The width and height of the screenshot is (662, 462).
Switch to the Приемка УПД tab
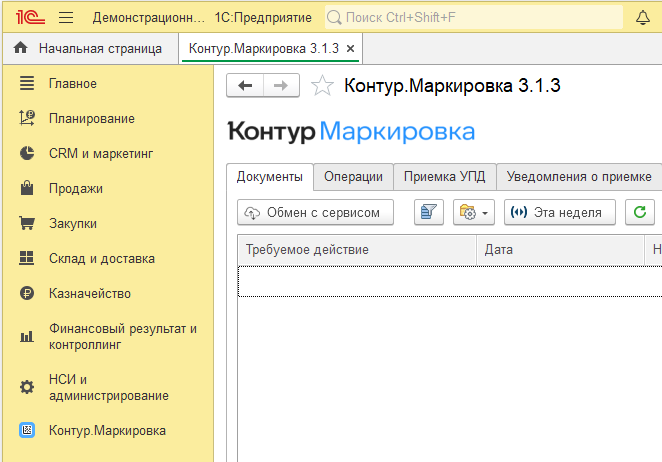pyautogui.click(x=445, y=177)
